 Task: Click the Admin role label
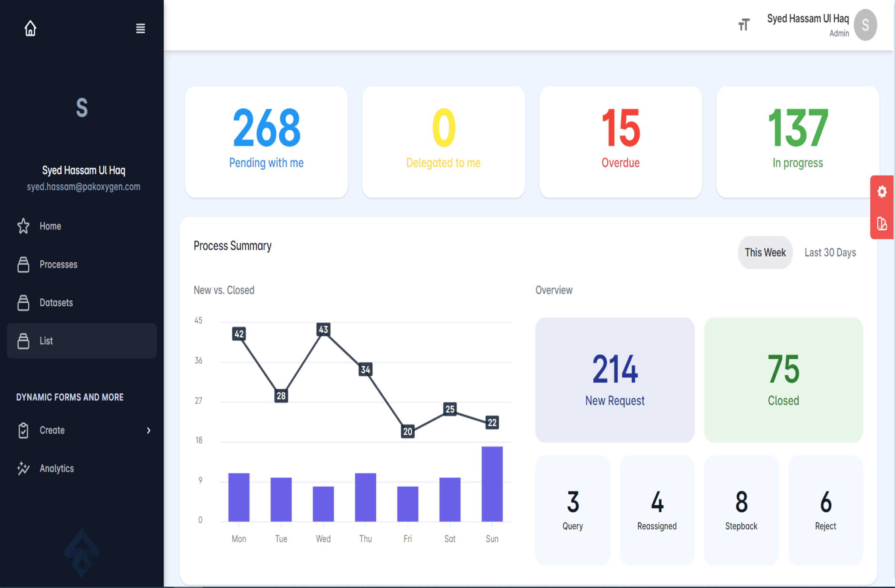pyautogui.click(x=839, y=34)
